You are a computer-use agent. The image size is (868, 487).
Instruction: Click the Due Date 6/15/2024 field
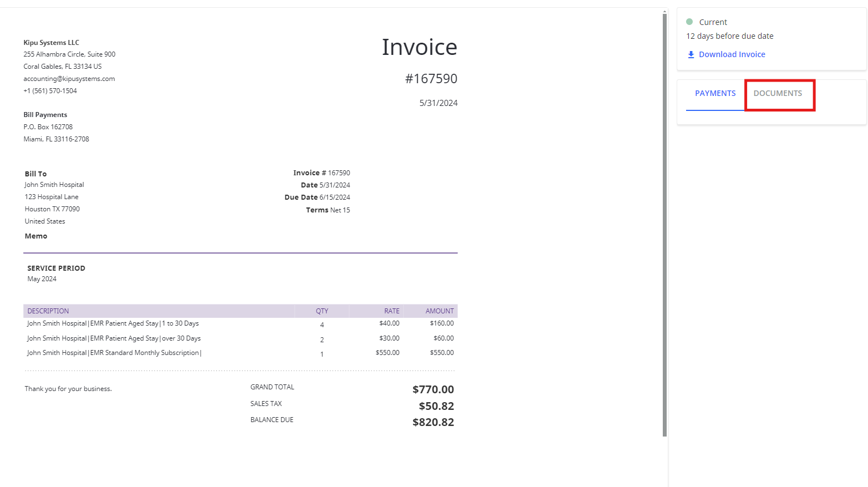(317, 197)
